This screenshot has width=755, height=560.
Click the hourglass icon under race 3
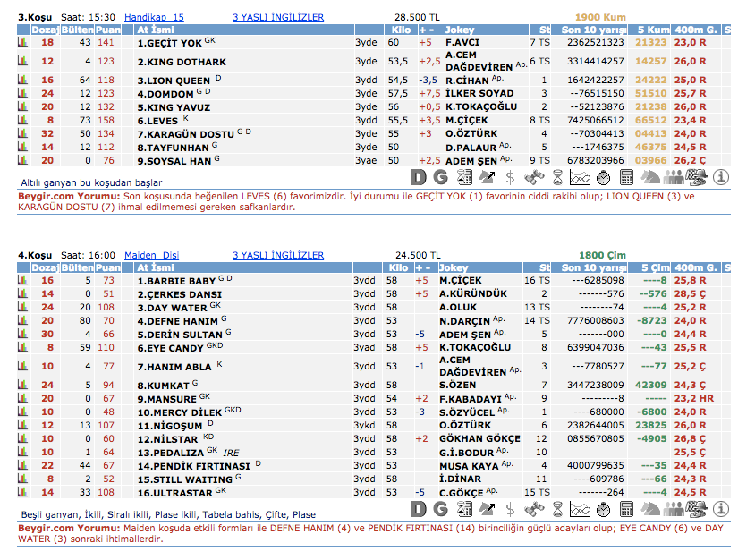(x=556, y=176)
